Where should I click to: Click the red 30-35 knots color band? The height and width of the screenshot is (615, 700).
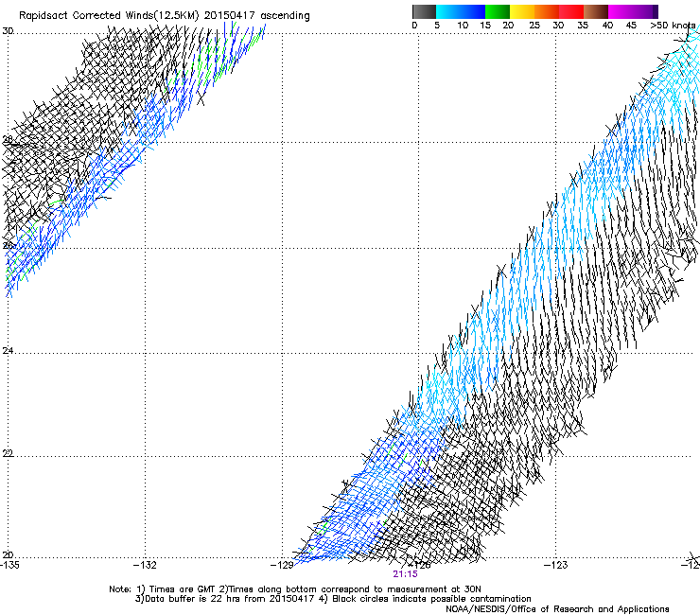571,11
